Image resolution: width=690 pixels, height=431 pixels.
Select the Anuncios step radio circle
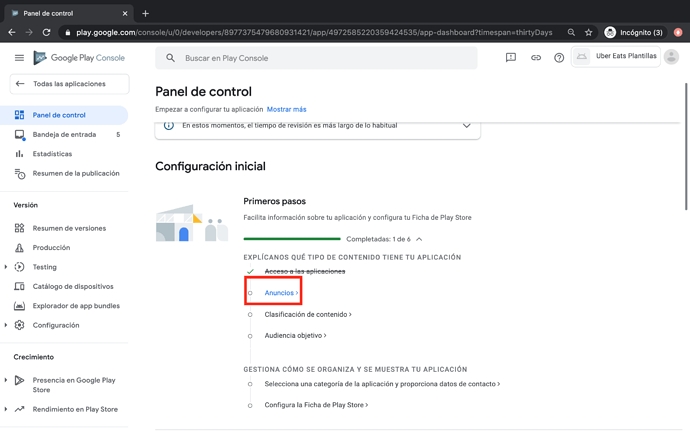250,293
